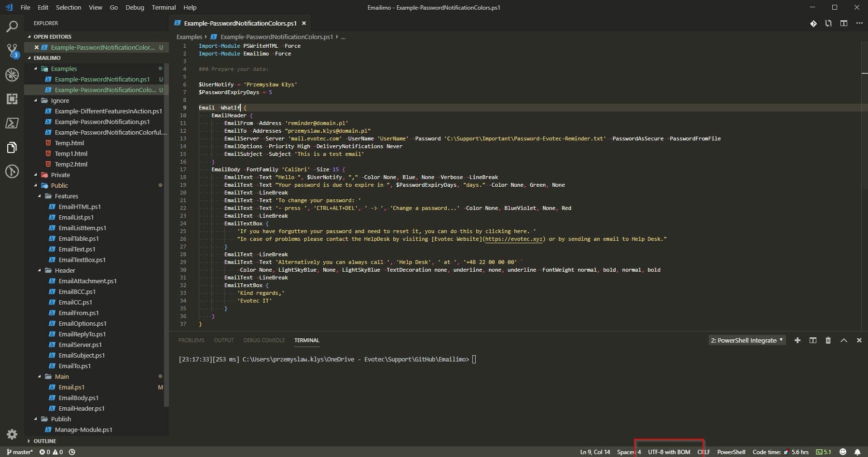
Task: Click the https://evotec.xyz link in the code
Action: click(x=514, y=238)
